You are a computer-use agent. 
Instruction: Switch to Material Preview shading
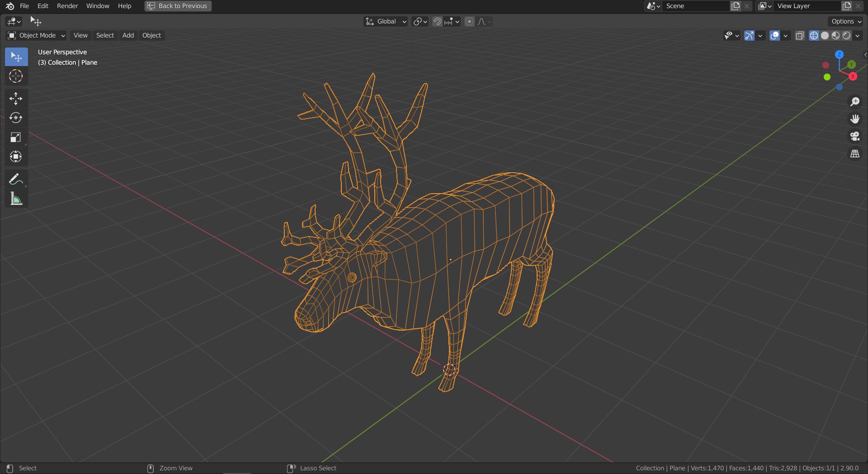point(835,35)
